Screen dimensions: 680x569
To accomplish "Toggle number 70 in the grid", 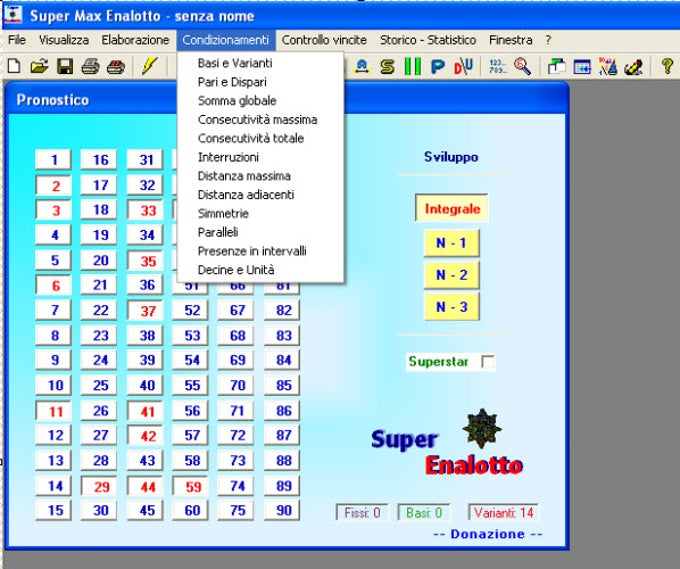I will pyautogui.click(x=236, y=385).
